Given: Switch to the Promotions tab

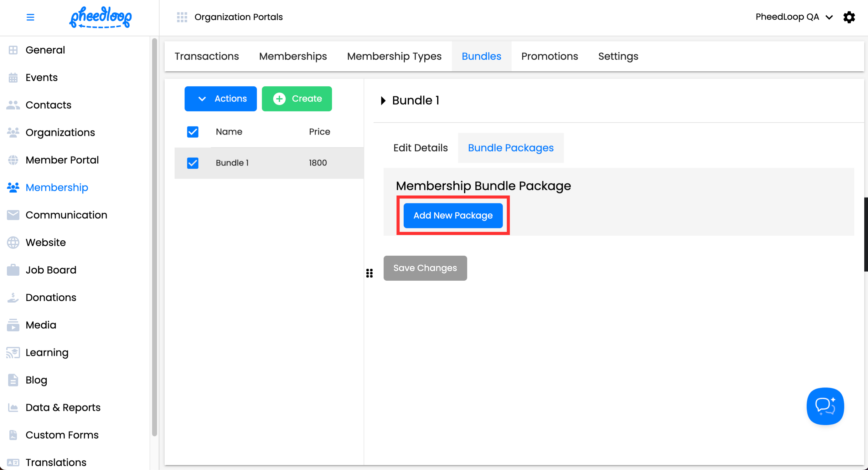Looking at the screenshot, I should [549, 56].
